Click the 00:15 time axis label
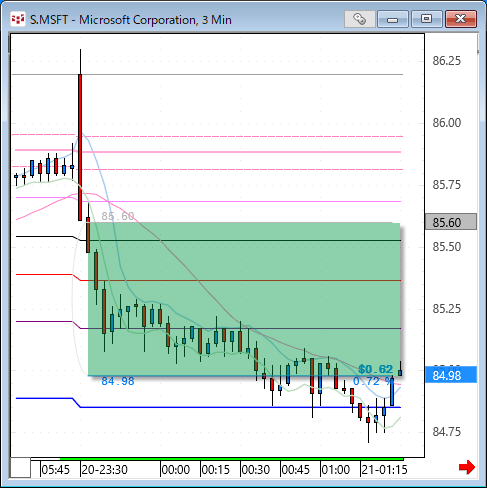The height and width of the screenshot is (488, 487). tap(216, 470)
